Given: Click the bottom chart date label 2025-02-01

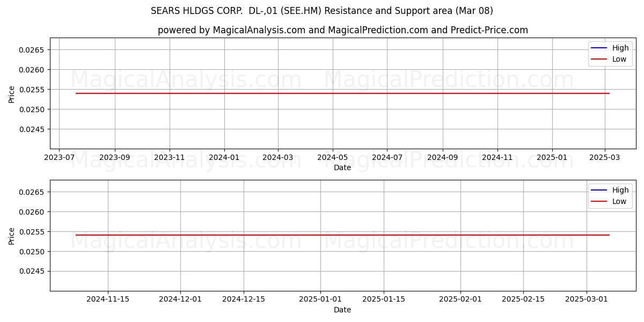Looking at the screenshot, I should [x=460, y=299].
